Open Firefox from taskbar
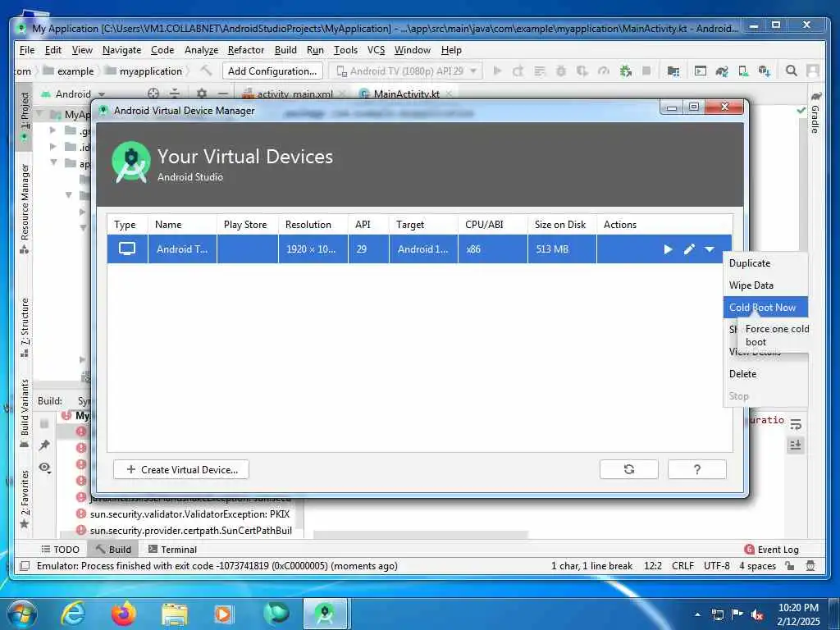840x630 pixels. (124, 614)
